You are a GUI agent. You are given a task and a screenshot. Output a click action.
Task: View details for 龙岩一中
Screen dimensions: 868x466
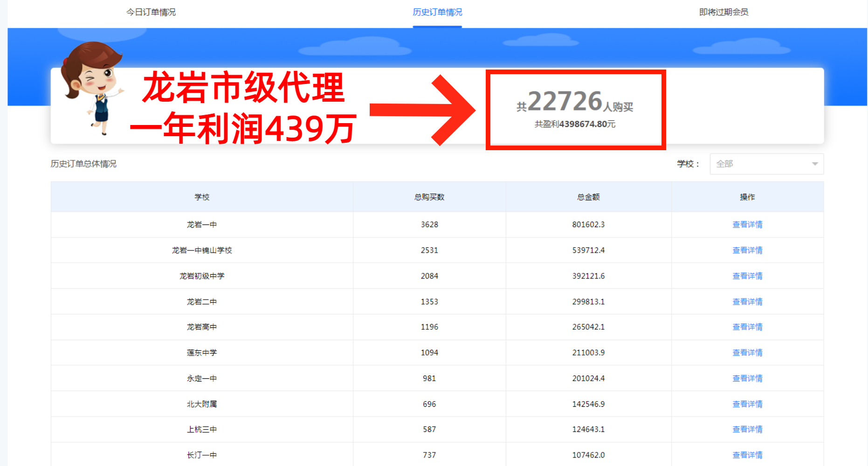coord(747,224)
